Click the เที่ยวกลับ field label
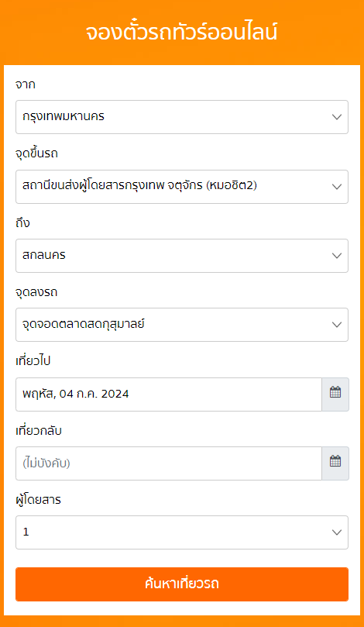Image resolution: width=364 pixels, height=627 pixels. (x=39, y=431)
